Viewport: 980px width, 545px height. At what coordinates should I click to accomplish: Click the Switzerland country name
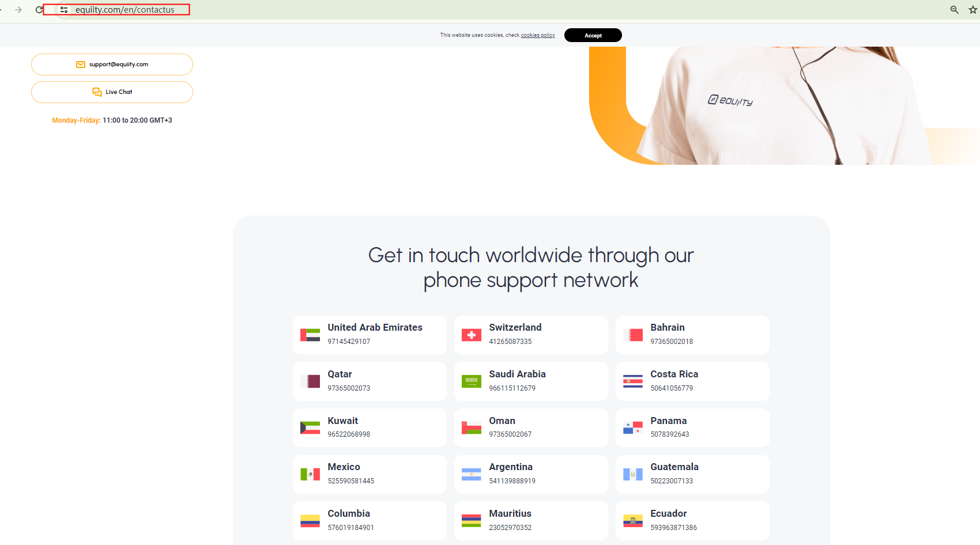(515, 327)
